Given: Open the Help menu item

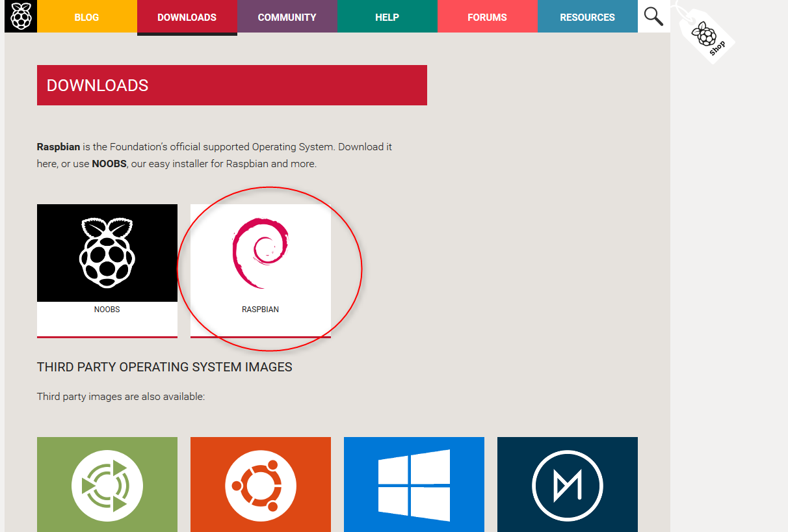Looking at the screenshot, I should coord(387,17).
